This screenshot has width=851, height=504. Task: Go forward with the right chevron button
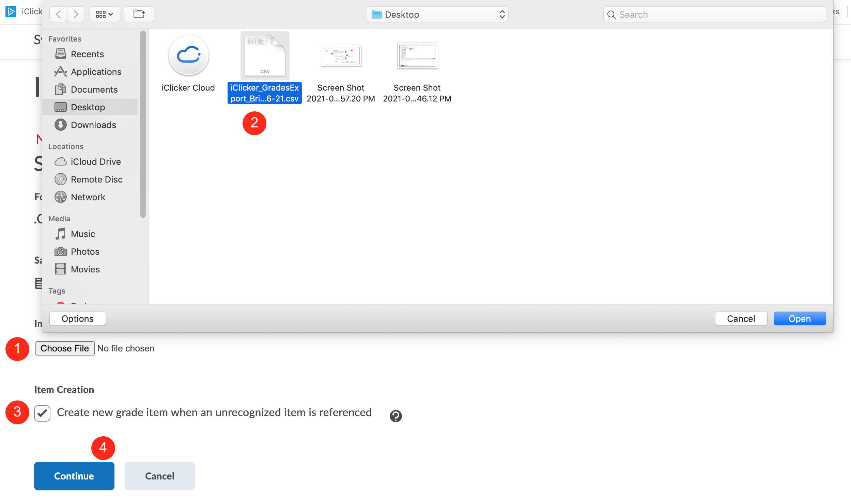point(76,14)
